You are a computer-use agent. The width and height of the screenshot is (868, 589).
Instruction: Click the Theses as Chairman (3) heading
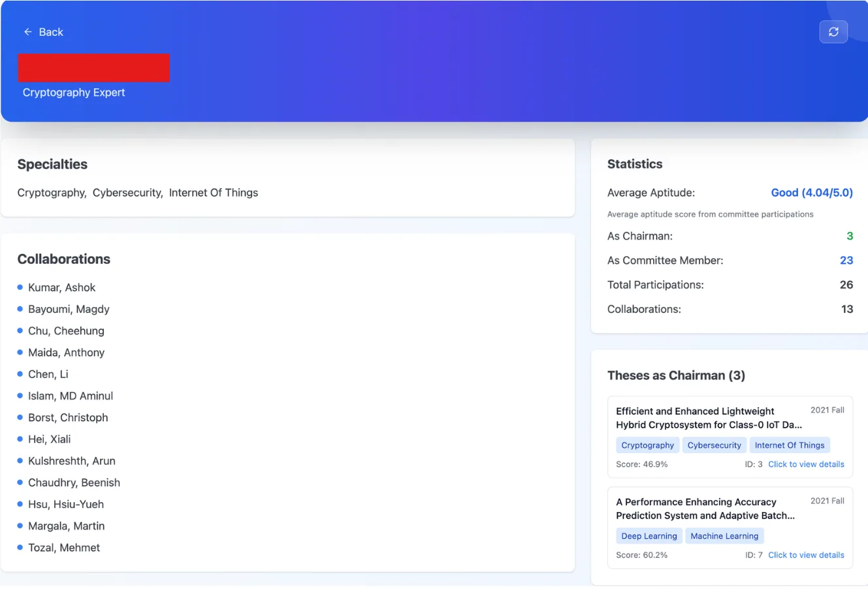click(x=676, y=375)
